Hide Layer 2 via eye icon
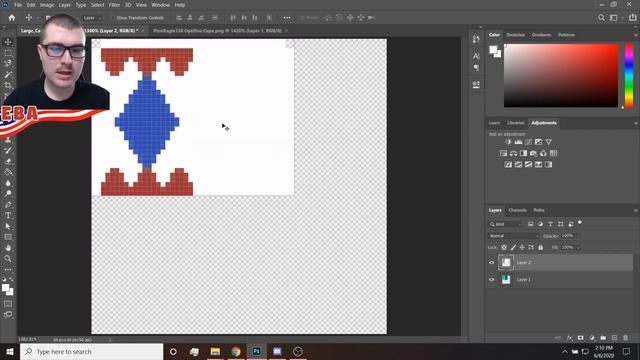This screenshot has height=360, width=640. pos(491,262)
